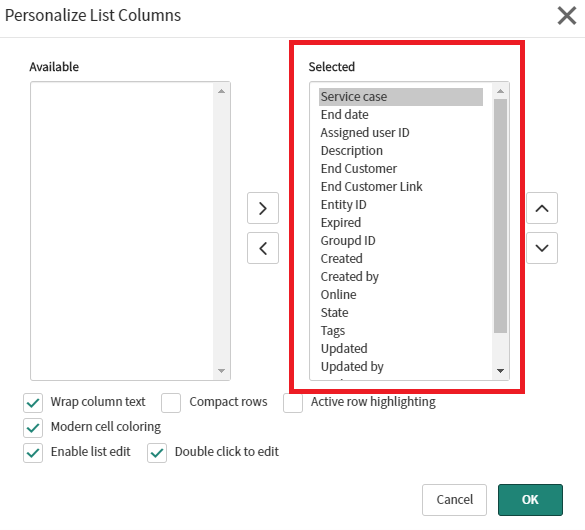Screen dimensions: 585x530
Task: Click the remove-from-Selected left arrow button
Action: click(263, 248)
